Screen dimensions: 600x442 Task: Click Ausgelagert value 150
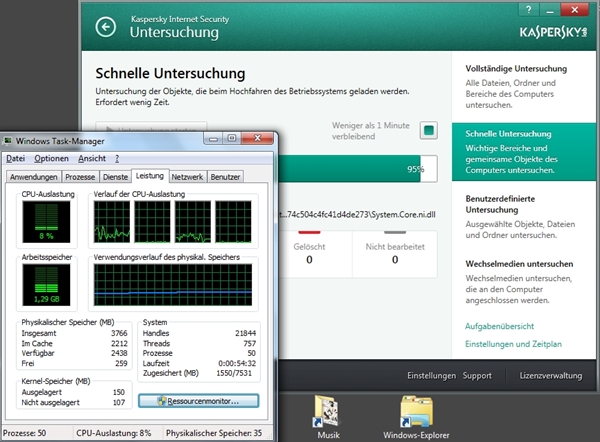119,392
